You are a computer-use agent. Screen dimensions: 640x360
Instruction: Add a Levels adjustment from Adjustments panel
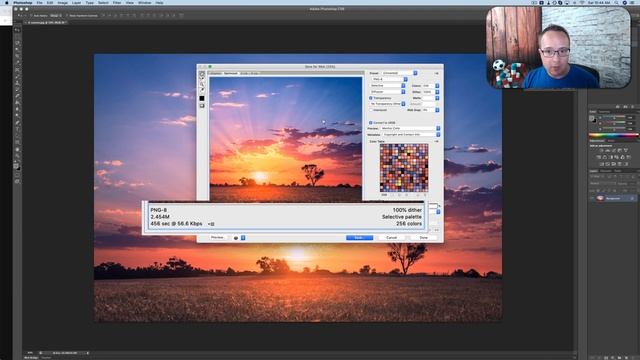coord(607,151)
